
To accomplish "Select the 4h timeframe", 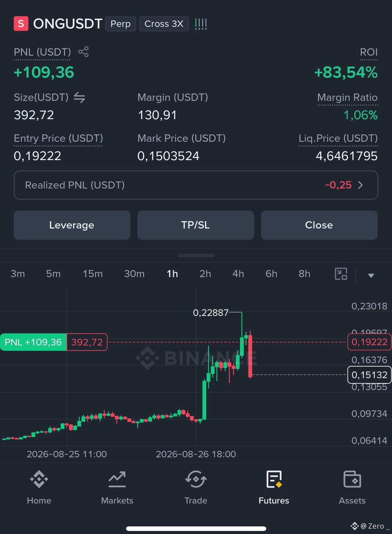I will point(238,274).
